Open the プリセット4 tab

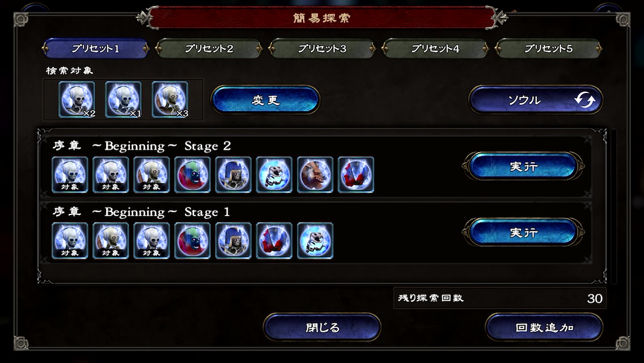(435, 49)
